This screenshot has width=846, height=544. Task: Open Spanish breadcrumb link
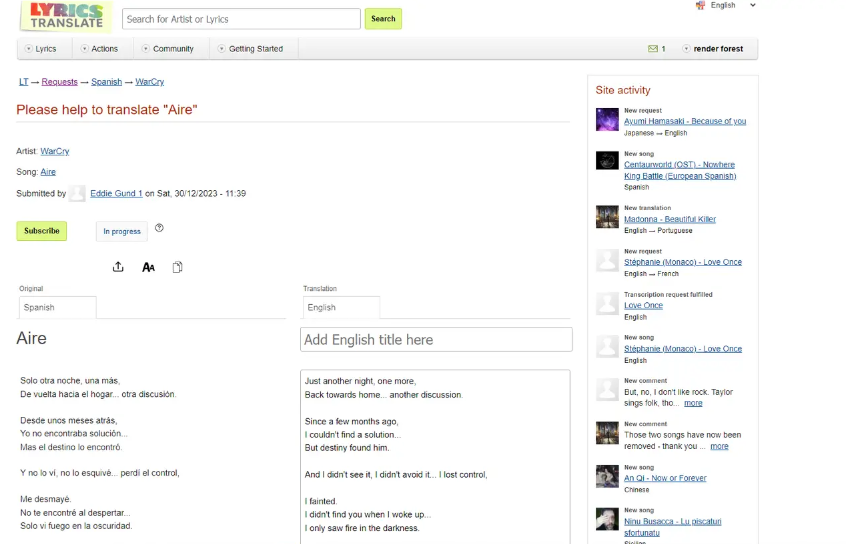pos(106,82)
